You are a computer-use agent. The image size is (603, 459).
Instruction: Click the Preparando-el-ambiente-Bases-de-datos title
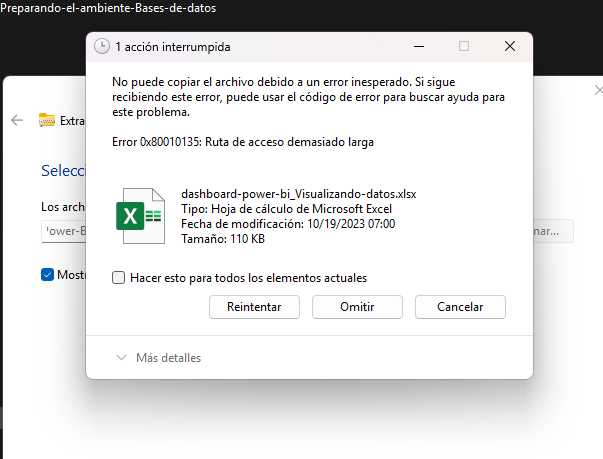coord(108,8)
